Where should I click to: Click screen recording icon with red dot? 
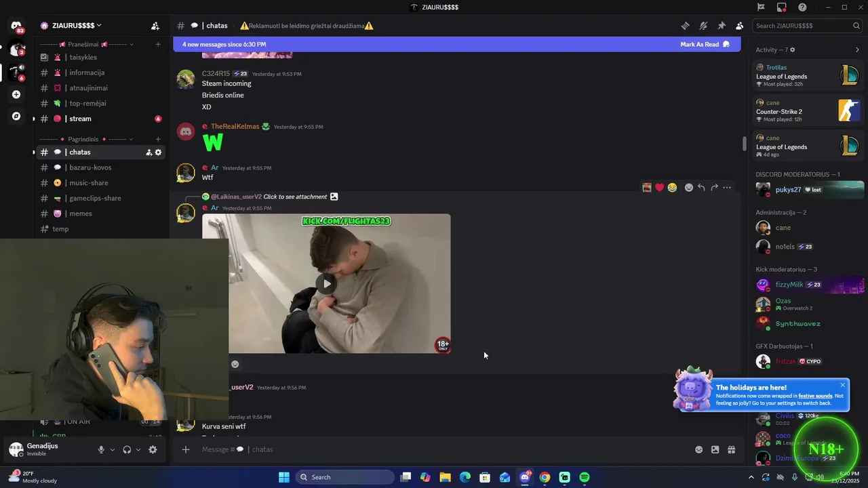click(782, 7)
